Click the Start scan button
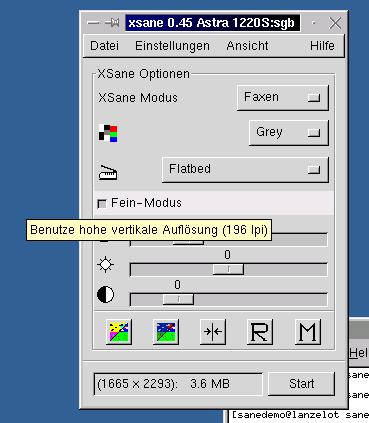 301,384
